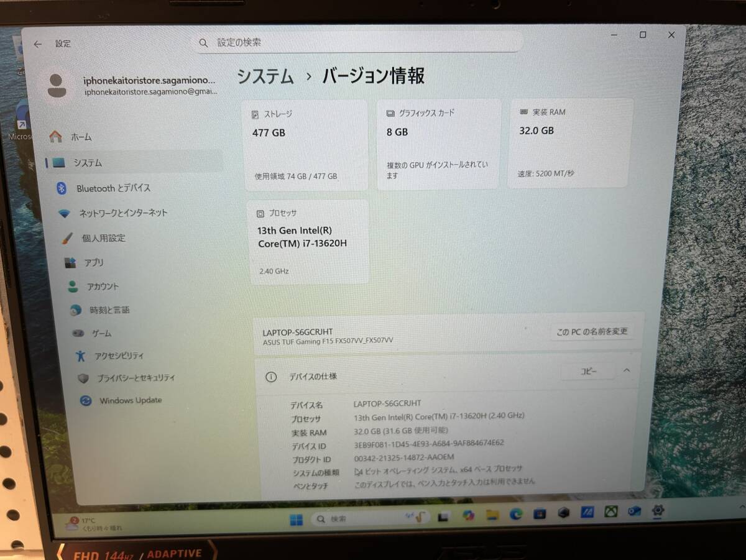Click 速度: 5200 MT/秒 text
The image size is (746, 560).
coord(546,173)
